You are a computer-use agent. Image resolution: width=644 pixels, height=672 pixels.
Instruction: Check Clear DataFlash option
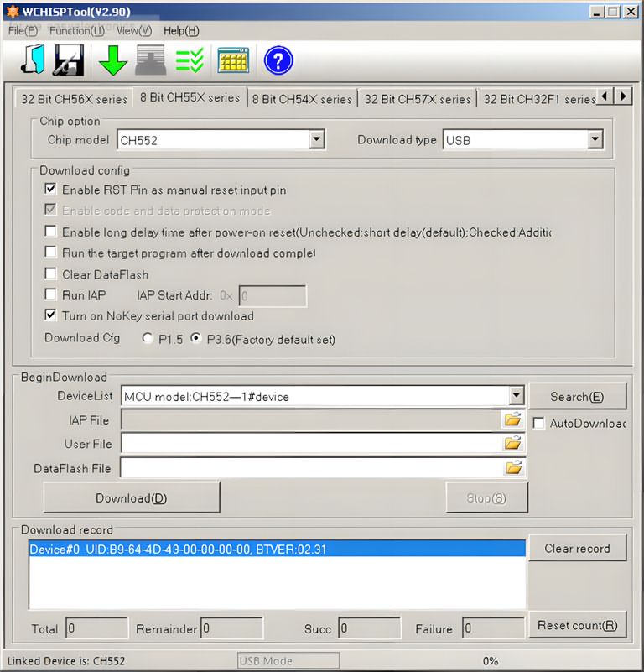coord(50,273)
